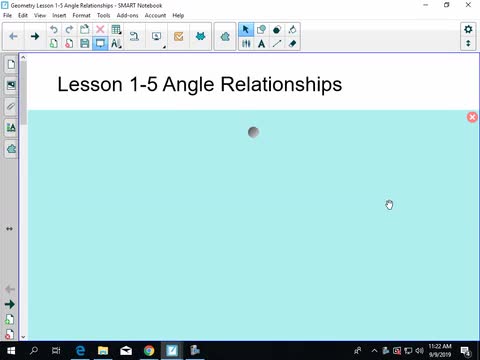Select the Line drawing tool

pos(277,43)
